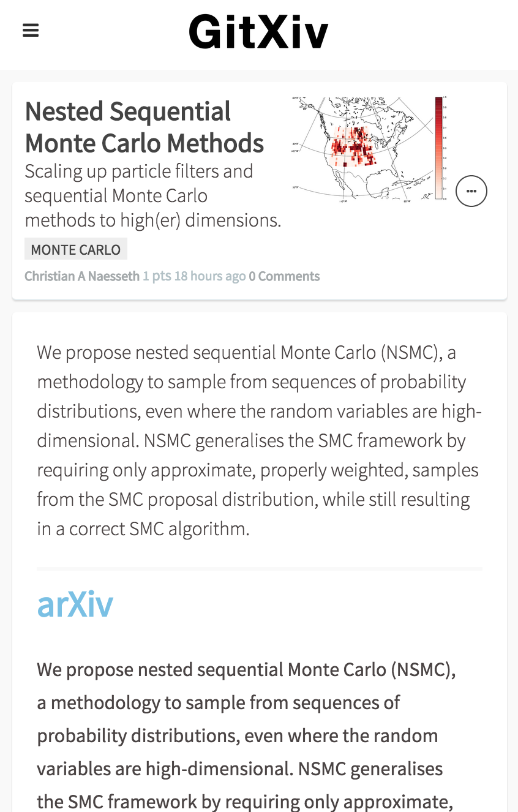Click the heatmap color scale on the thumbnail
Screen dimensions: 518x812
[437, 147]
